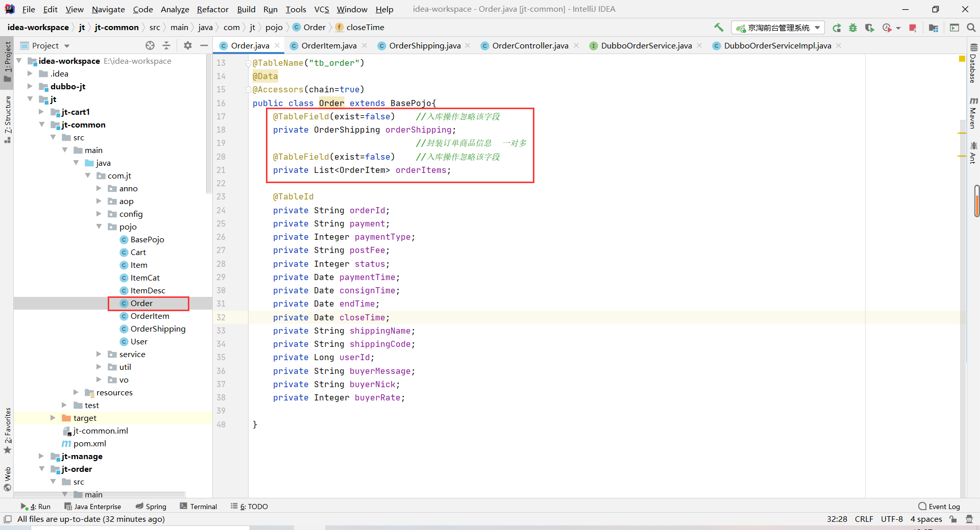Open the Database tool window
Image resolution: width=980 pixels, height=530 pixels.
pyautogui.click(x=973, y=63)
